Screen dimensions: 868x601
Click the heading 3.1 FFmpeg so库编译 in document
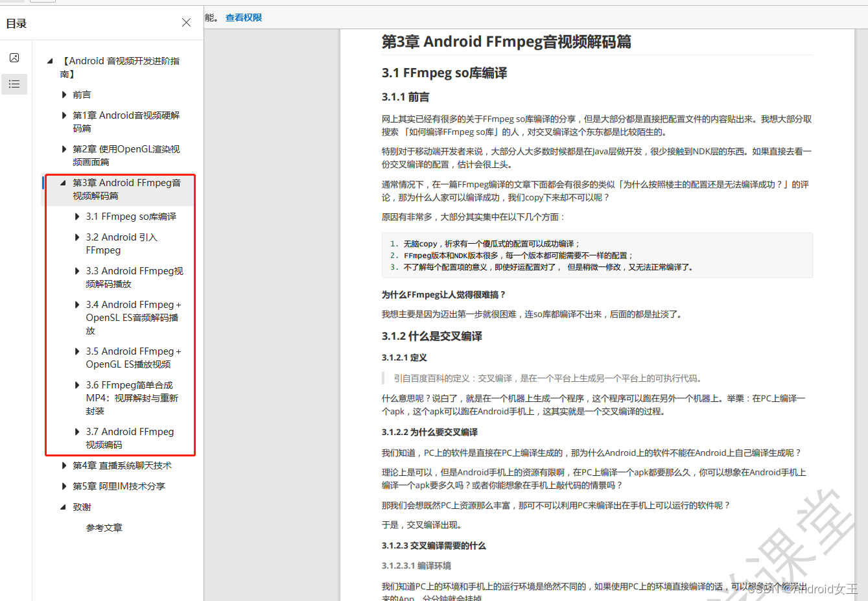pos(444,73)
